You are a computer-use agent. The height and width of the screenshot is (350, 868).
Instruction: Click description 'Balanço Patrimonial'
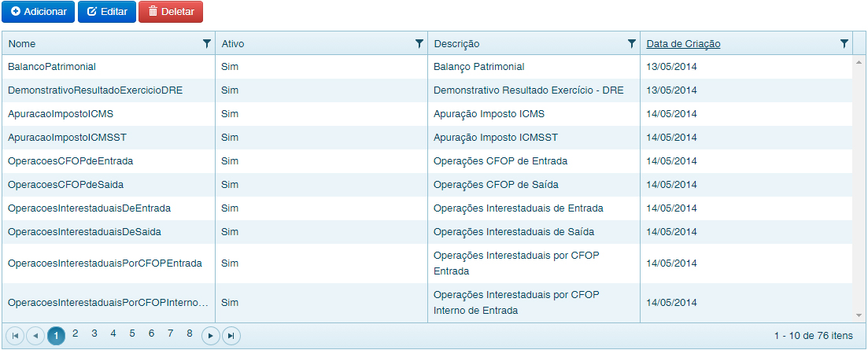coord(478,66)
